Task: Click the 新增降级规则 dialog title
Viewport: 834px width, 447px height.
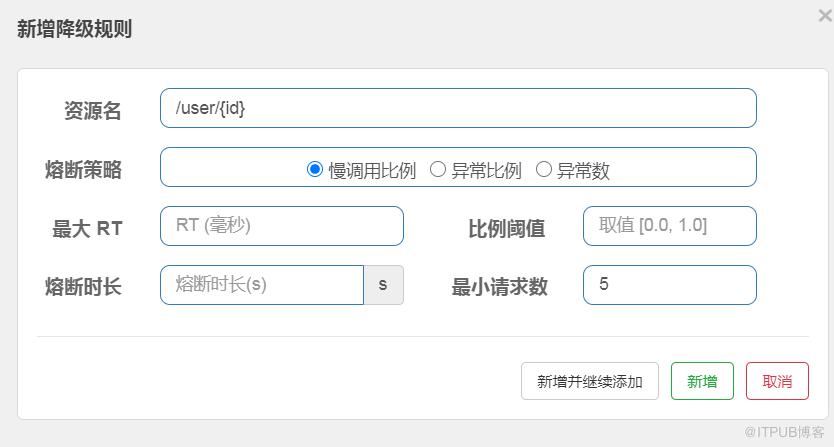Action: 74,29
